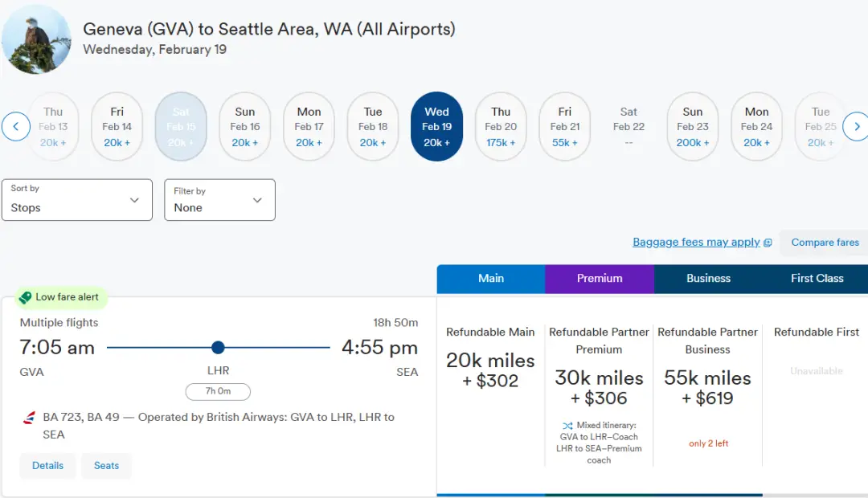Switch to the Premium fare tab
The height and width of the screenshot is (498, 868).
point(600,279)
